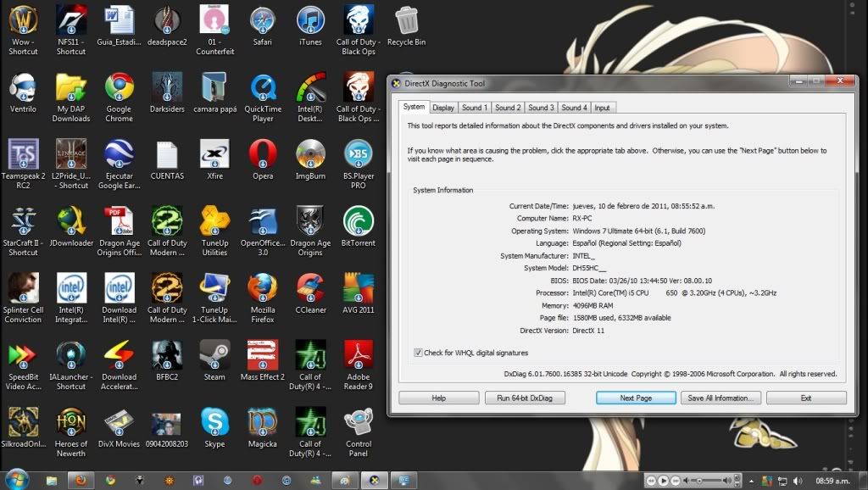Select the Recycle Bin icon
This screenshot has height=490, width=868.
click(406, 26)
